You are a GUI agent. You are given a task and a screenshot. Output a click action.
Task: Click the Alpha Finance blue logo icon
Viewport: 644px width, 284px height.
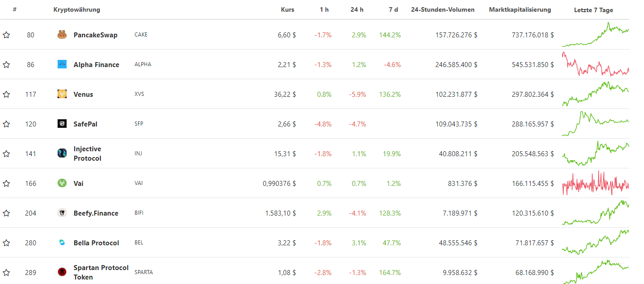click(62, 64)
